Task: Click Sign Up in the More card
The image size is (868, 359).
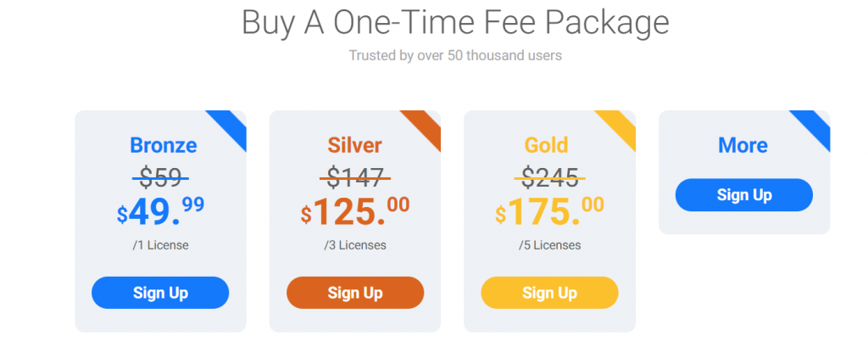Action: tap(744, 195)
